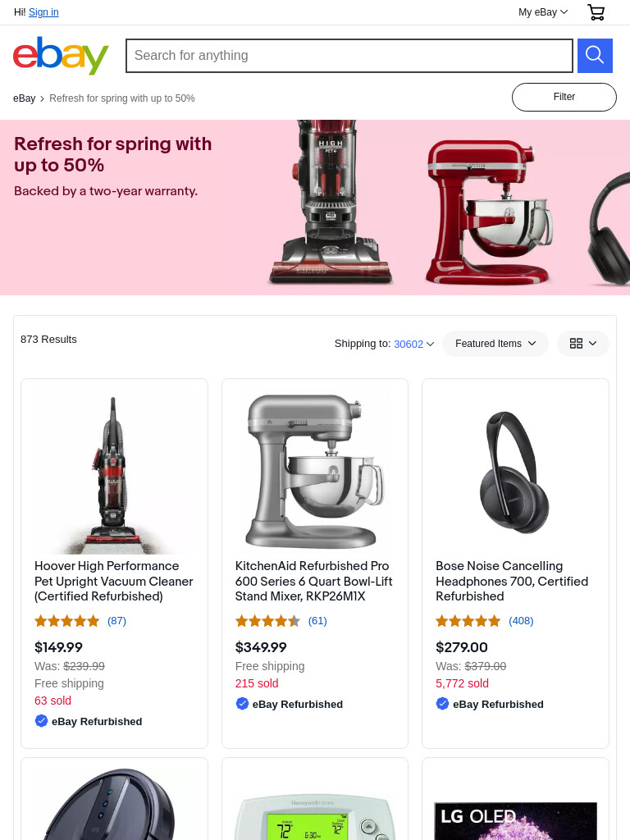
Task: Go to the eBay logo home
Action: click(61, 56)
